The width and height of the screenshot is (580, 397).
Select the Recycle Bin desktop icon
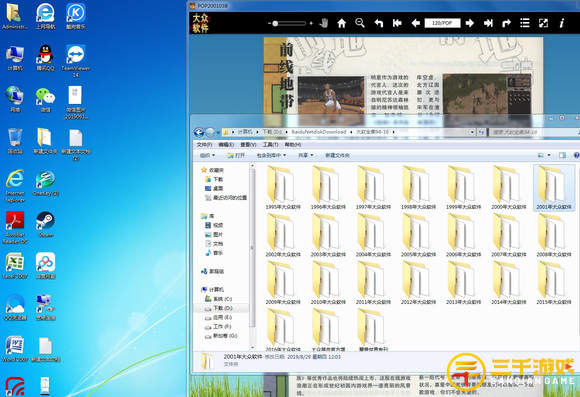(x=15, y=141)
